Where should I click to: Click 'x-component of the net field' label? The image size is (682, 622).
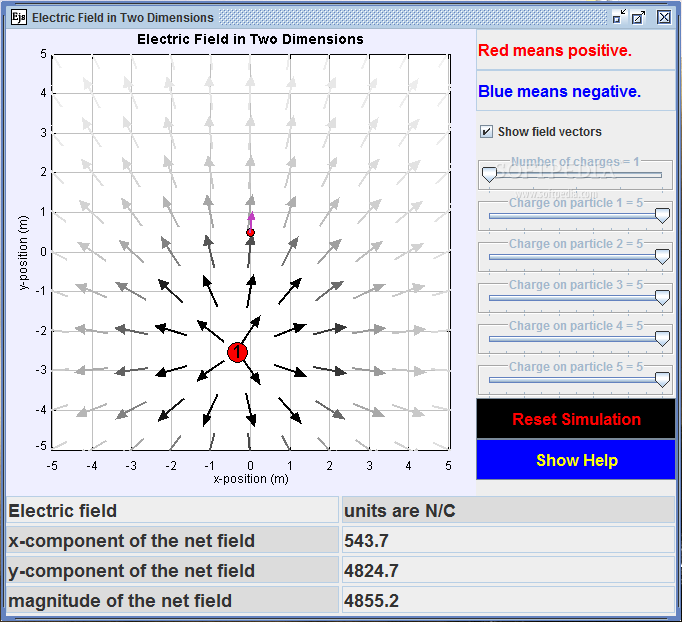point(172,540)
